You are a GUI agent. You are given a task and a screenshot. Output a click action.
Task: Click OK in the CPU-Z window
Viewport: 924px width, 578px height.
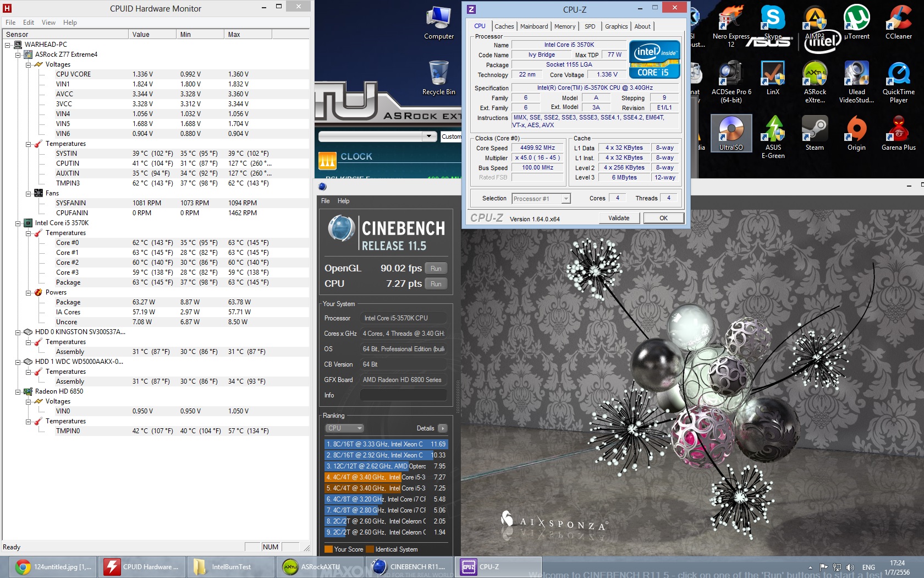click(663, 218)
